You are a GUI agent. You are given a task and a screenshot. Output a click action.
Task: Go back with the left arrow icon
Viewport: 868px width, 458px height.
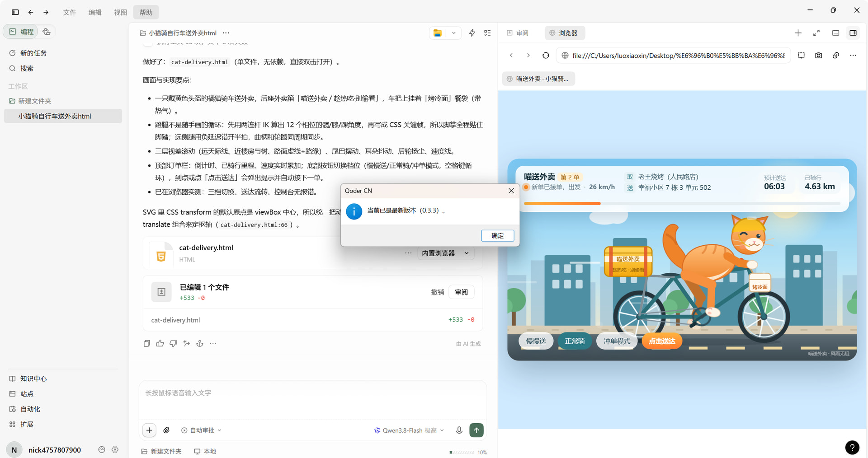(x=31, y=12)
